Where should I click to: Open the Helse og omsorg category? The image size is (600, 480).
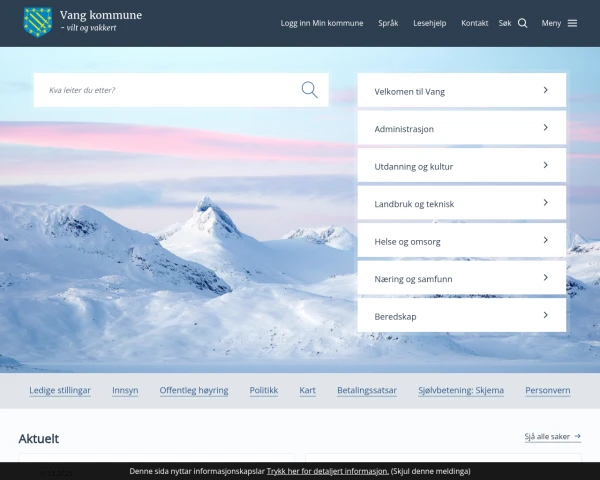point(461,241)
